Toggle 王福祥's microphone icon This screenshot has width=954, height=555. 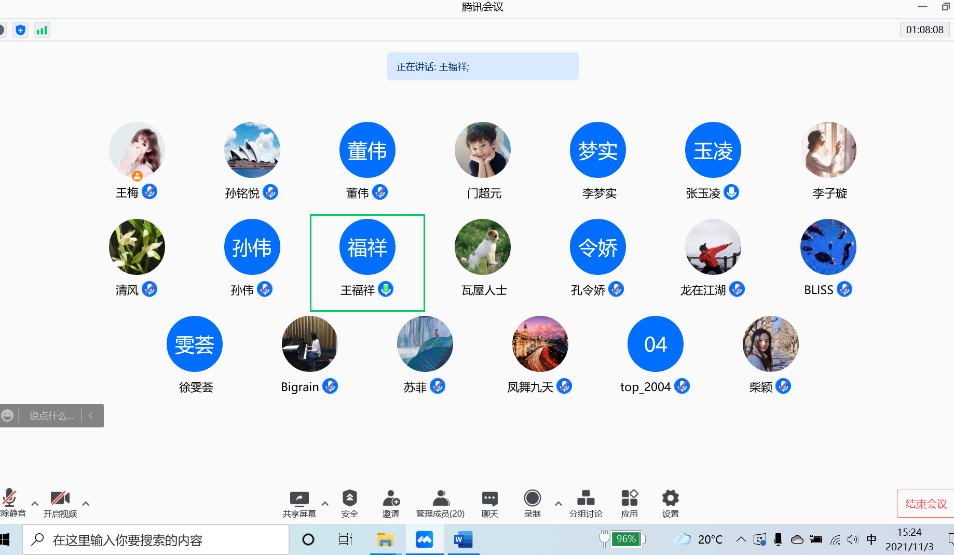tap(385, 290)
